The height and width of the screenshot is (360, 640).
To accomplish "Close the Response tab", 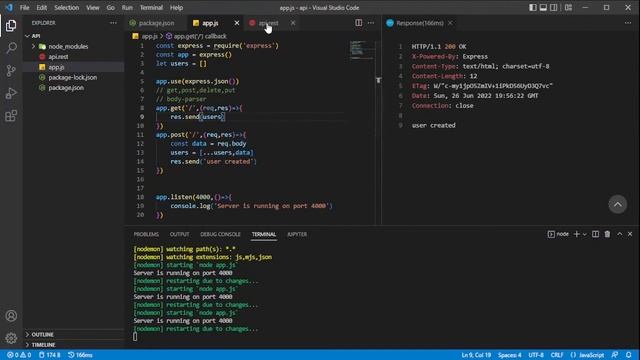I will (x=450, y=23).
